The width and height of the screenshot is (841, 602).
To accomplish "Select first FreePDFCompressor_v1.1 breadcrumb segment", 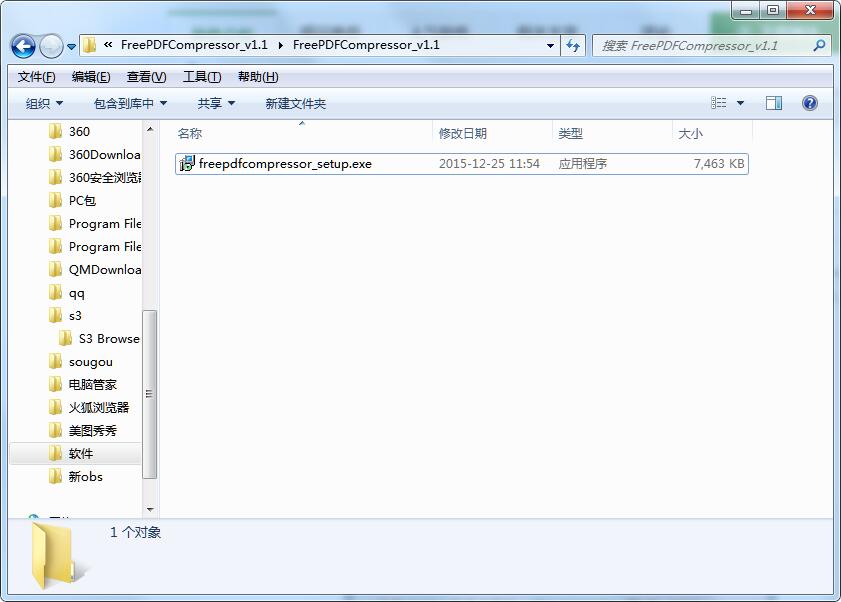I will point(194,45).
